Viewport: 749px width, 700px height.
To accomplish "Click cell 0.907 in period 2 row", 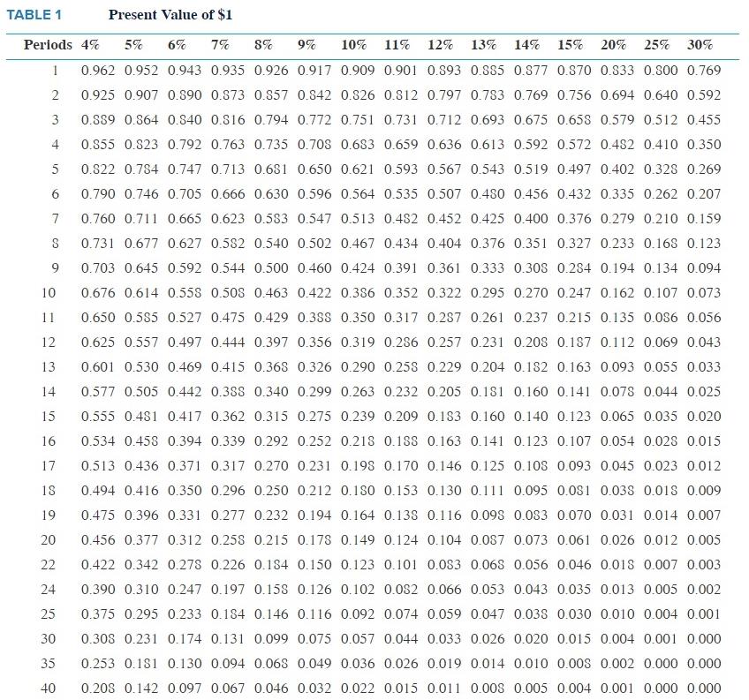I will [x=141, y=95].
